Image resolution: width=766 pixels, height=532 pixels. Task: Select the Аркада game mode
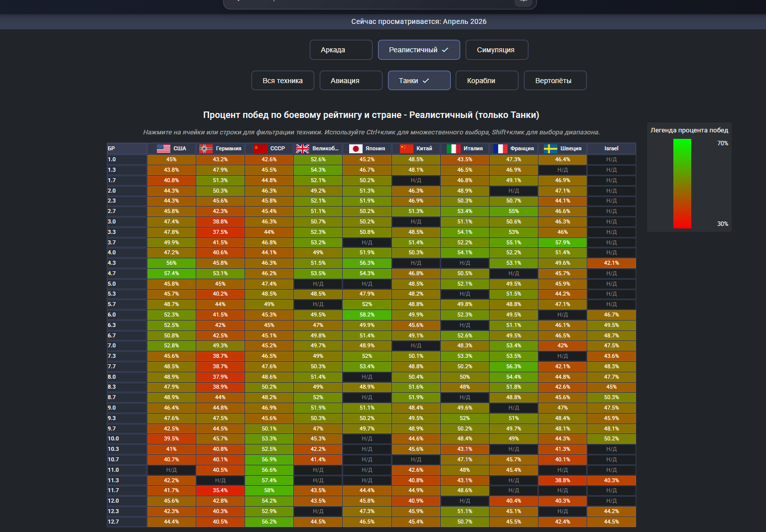(x=341, y=50)
